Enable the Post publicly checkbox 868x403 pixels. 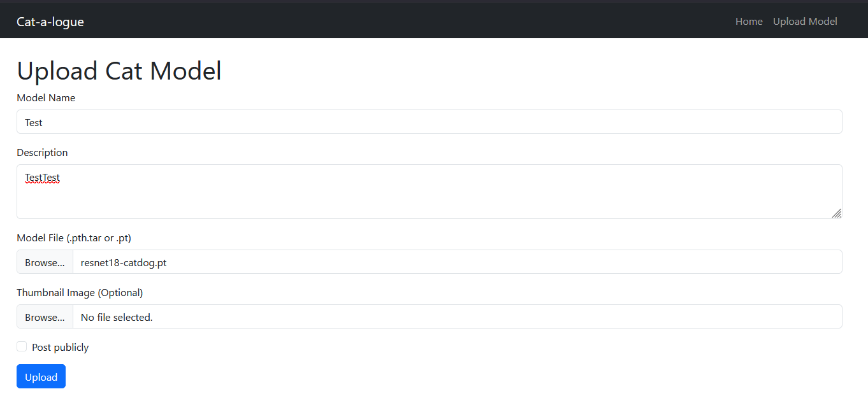[22, 346]
